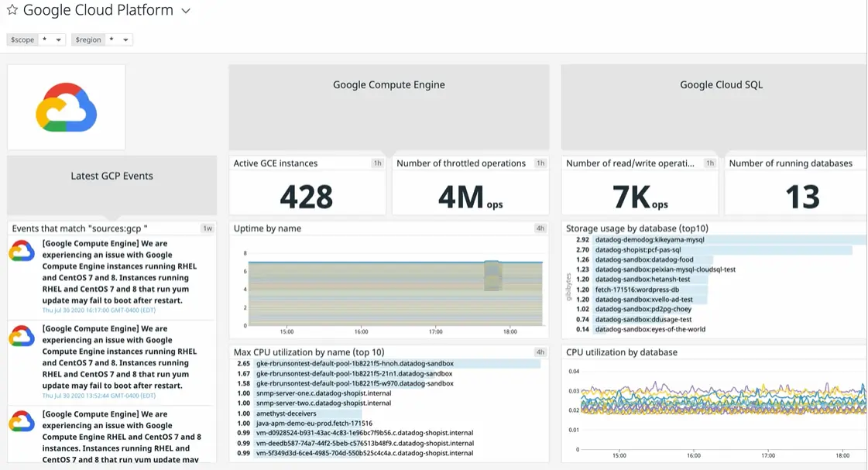This screenshot has height=470, width=868.
Task: Click the GCP icon beside the first event
Action: pos(20,249)
